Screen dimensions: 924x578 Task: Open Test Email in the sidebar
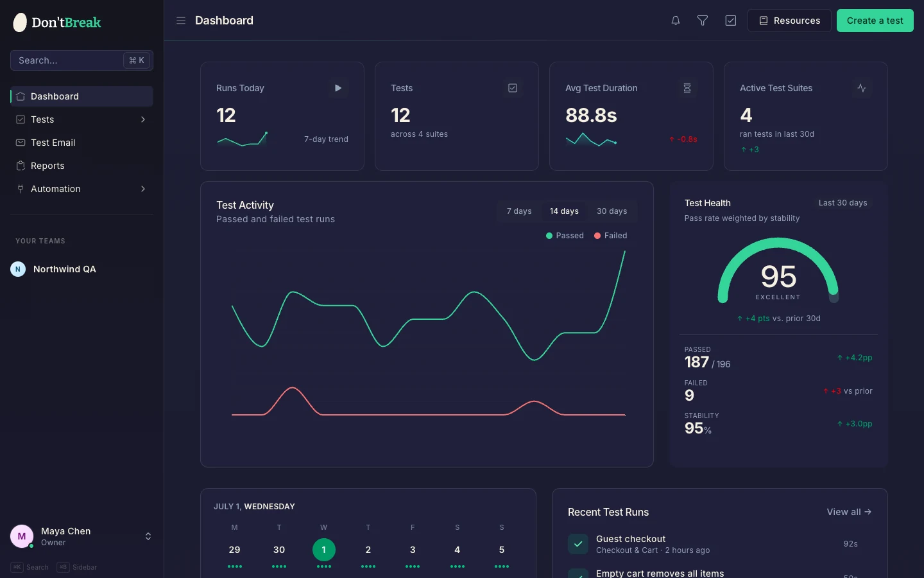click(81, 143)
